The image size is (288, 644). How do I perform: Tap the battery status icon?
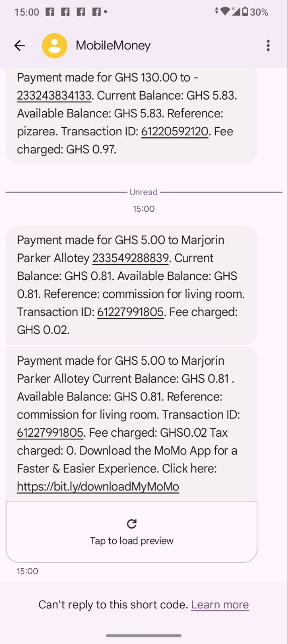[x=245, y=12]
